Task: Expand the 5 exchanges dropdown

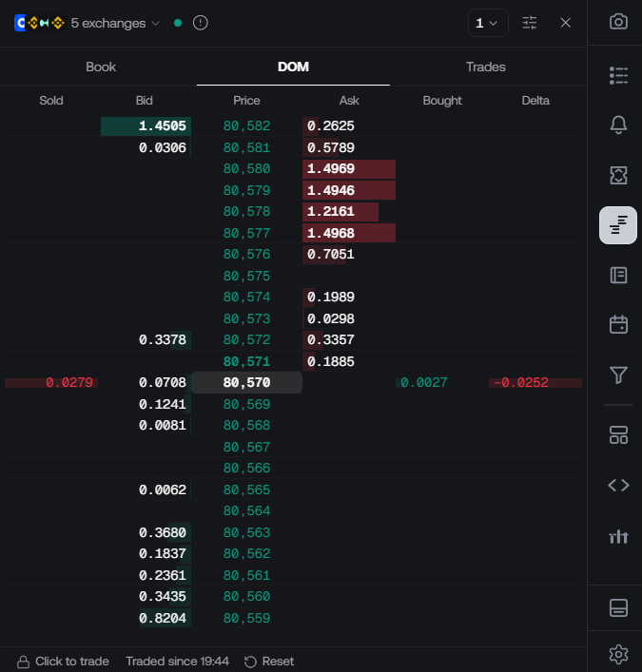Action: click(115, 23)
